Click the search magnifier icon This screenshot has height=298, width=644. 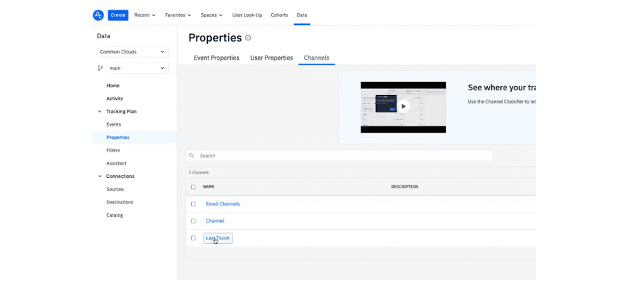tap(191, 156)
